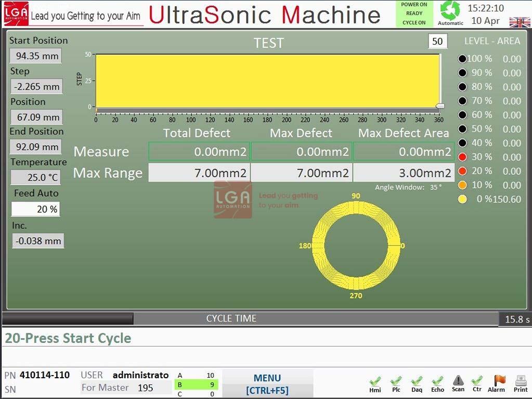Click the 15.8 s cycle time readout
This screenshot has height=399, width=532.
(517, 319)
